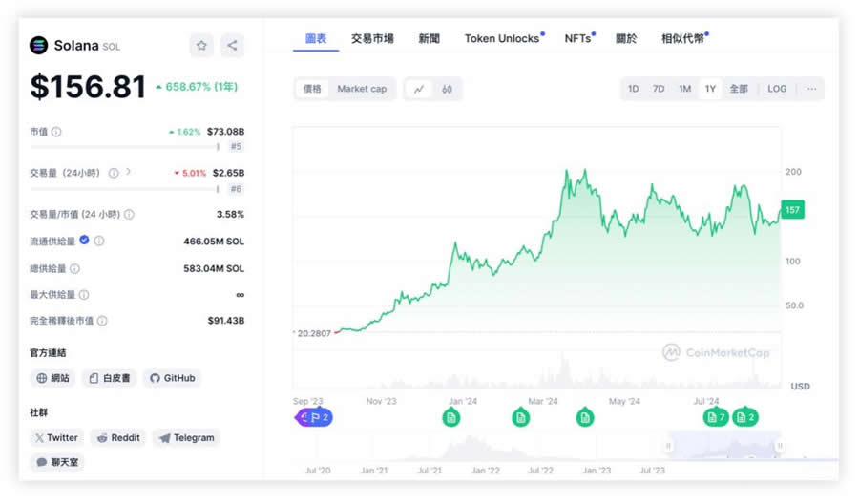Switch to the 交易市場 tab

[x=372, y=38]
